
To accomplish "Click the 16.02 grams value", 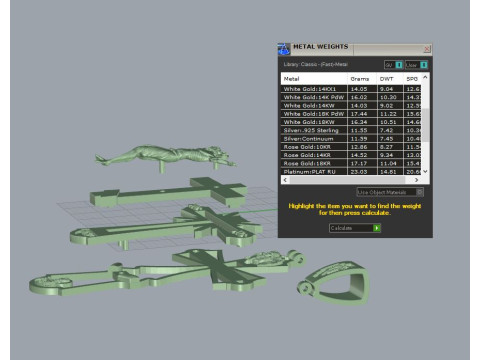I will click(x=359, y=97).
